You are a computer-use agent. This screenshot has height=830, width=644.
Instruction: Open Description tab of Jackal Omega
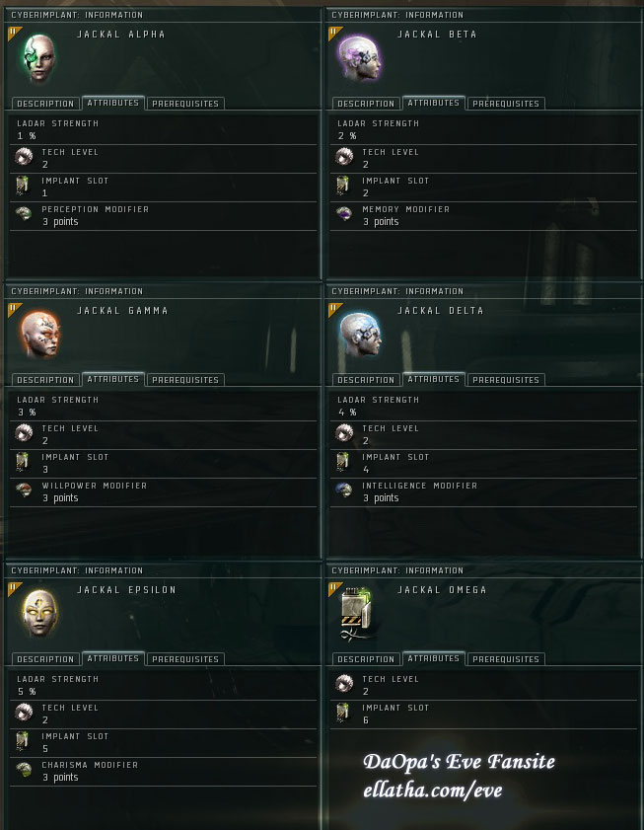pos(366,659)
